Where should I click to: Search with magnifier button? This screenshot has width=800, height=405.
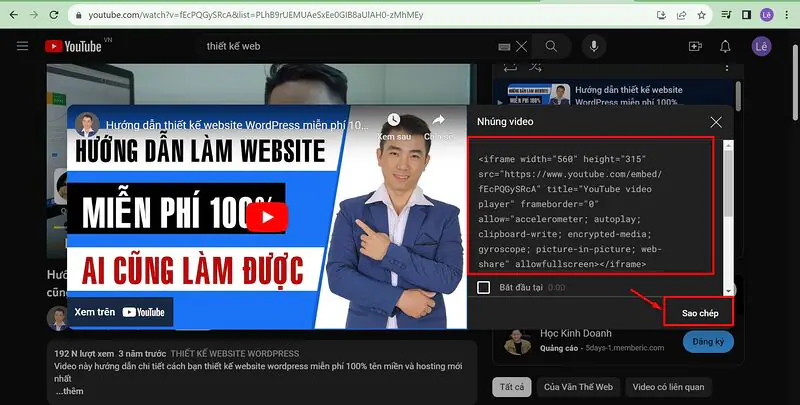tap(551, 46)
